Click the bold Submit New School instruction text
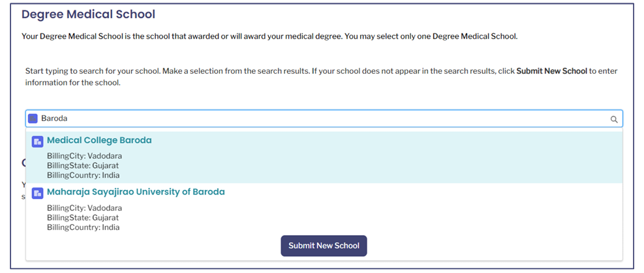Image resolution: width=644 pixels, height=273 pixels. (551, 71)
